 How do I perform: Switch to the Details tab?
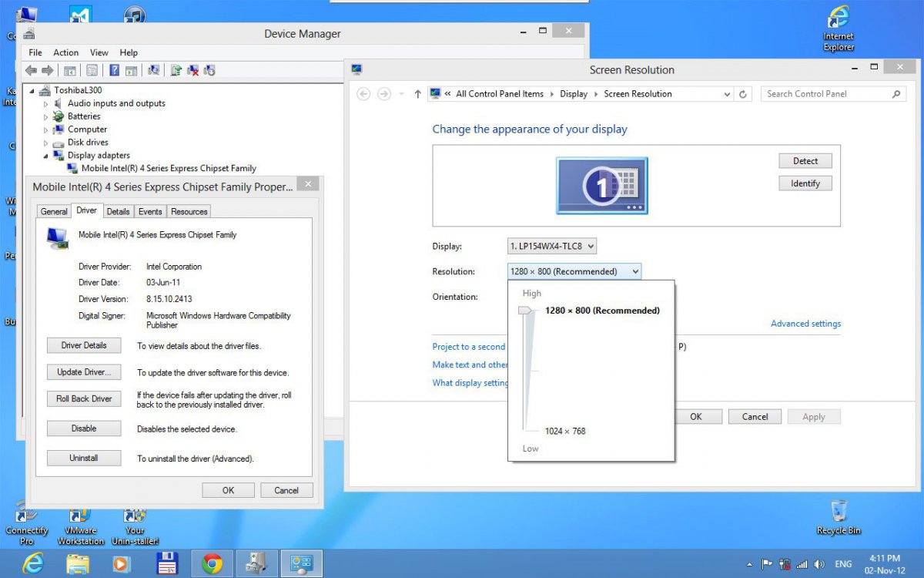(118, 212)
